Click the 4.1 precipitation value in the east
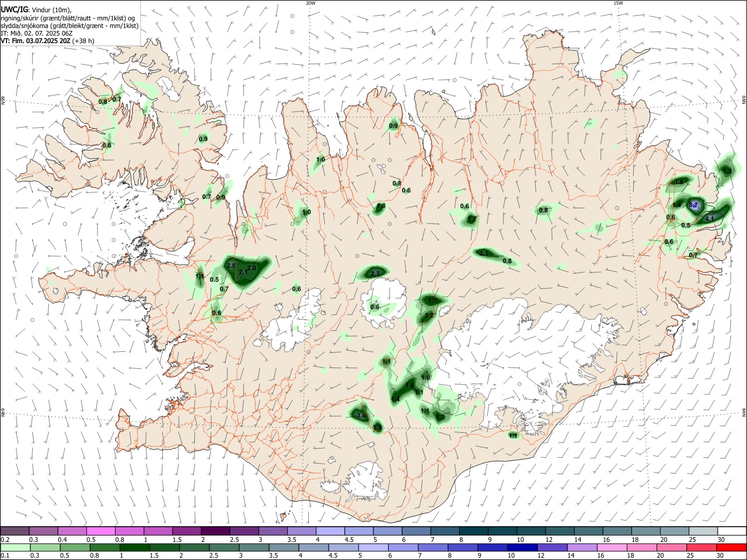 pyautogui.click(x=710, y=218)
